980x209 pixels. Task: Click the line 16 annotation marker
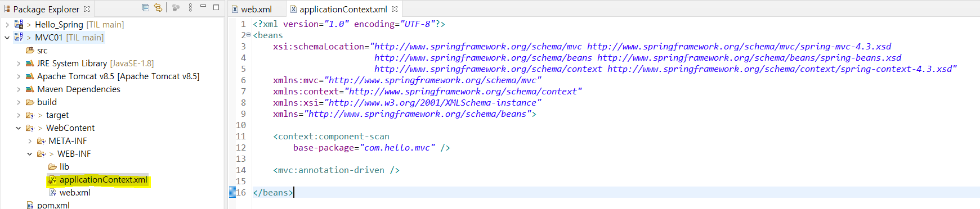click(232, 193)
